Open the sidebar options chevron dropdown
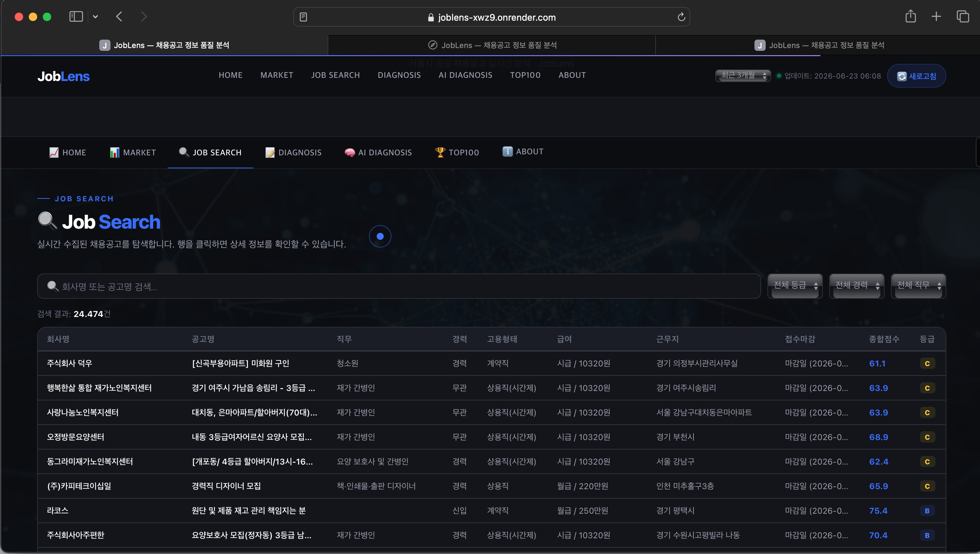This screenshot has width=980, height=554. pos(95,16)
